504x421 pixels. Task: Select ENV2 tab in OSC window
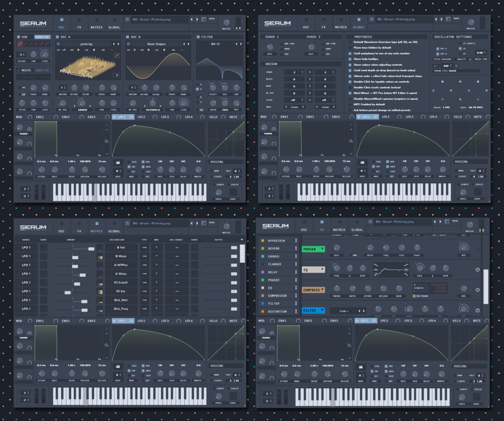[66, 117]
